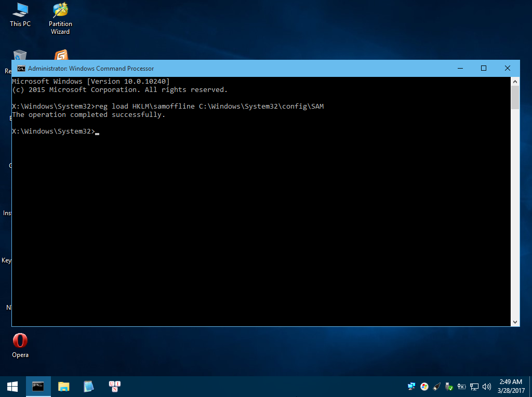Minimize the Command Processor window
Screen dimensions: 532x397
tap(460, 68)
